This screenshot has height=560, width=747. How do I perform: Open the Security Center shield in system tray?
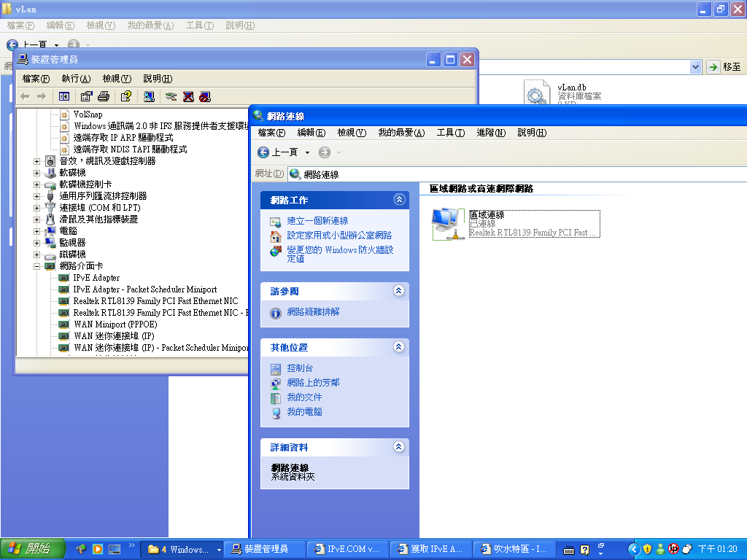648,548
